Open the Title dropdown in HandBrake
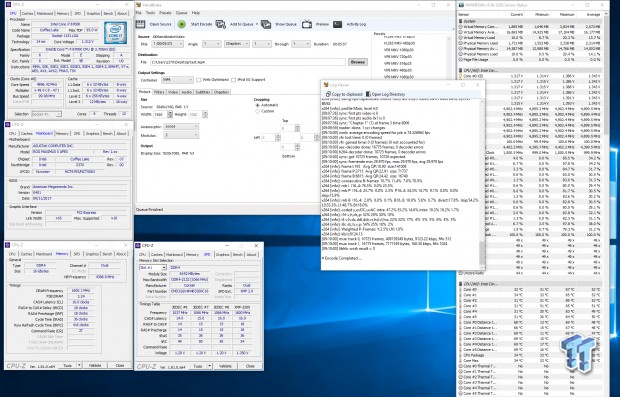This screenshot has width=620, height=397. [168, 44]
